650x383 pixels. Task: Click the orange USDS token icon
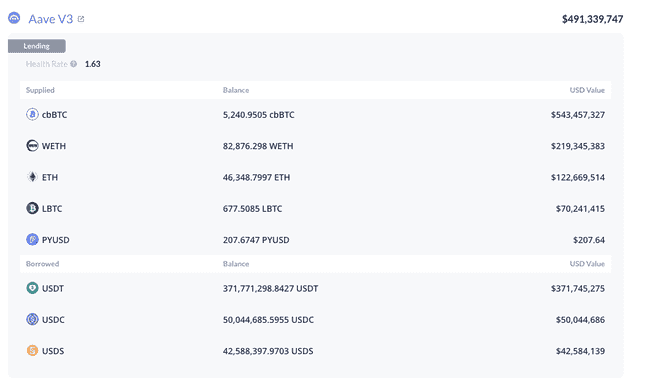(32, 351)
